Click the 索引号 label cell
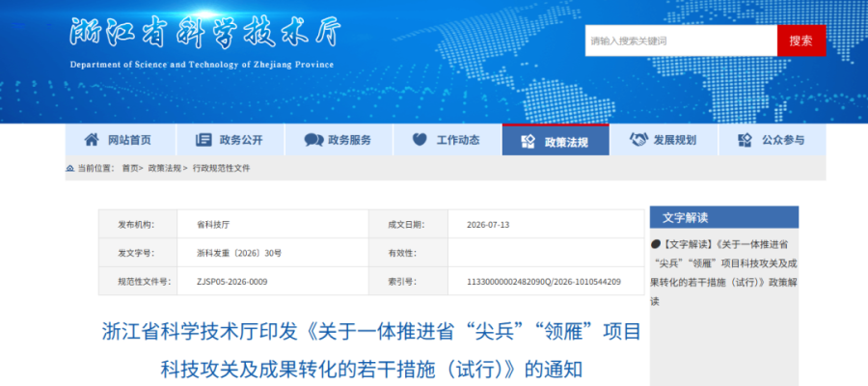This screenshot has height=386, width=868. tap(409, 282)
